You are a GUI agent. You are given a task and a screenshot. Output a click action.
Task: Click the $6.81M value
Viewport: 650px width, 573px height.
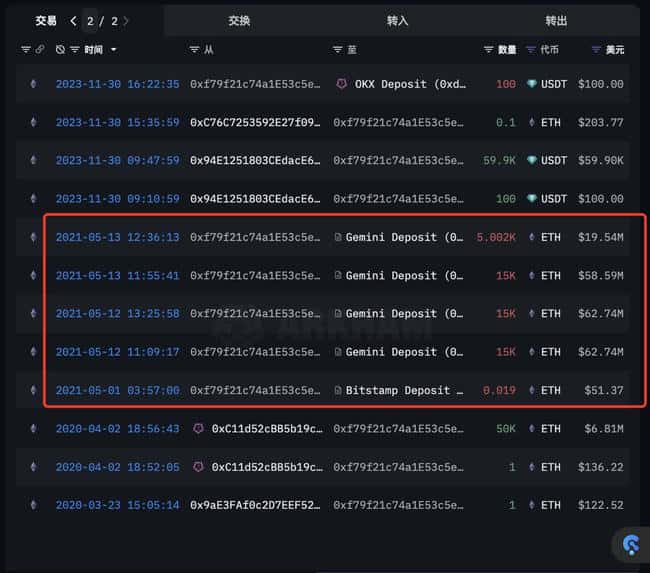tap(604, 428)
